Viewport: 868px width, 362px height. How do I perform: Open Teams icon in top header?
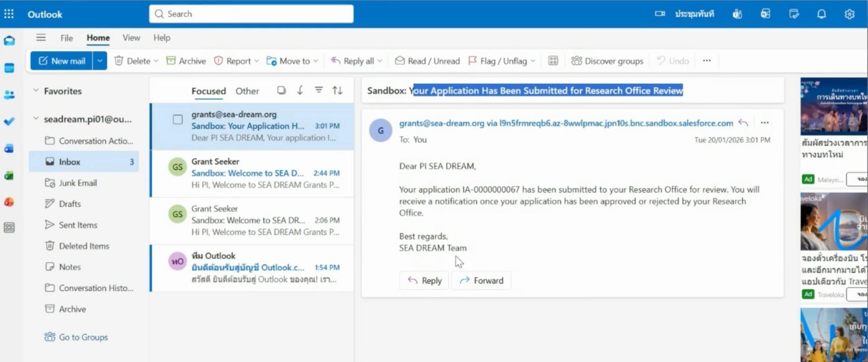click(x=737, y=14)
